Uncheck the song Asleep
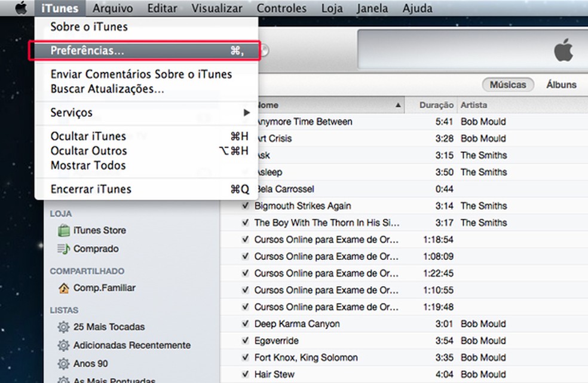The height and width of the screenshot is (383, 588). coord(247,172)
